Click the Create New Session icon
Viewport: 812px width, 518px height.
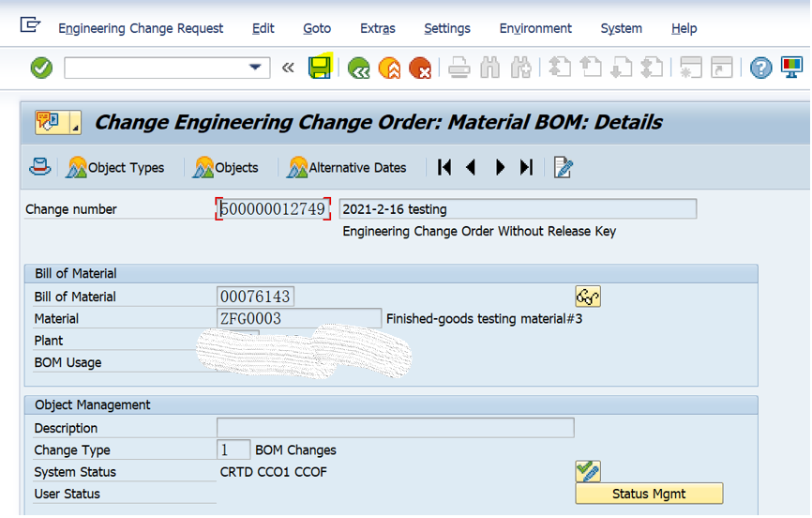(x=691, y=68)
